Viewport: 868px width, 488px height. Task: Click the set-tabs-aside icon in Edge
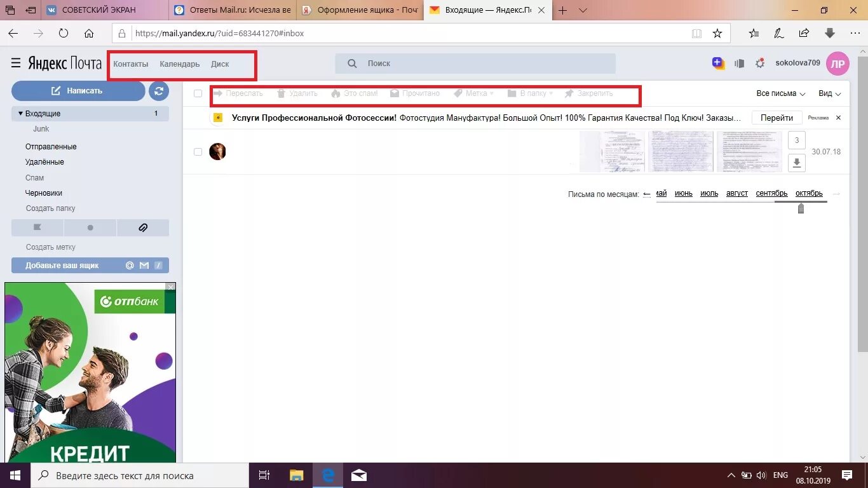coord(29,10)
